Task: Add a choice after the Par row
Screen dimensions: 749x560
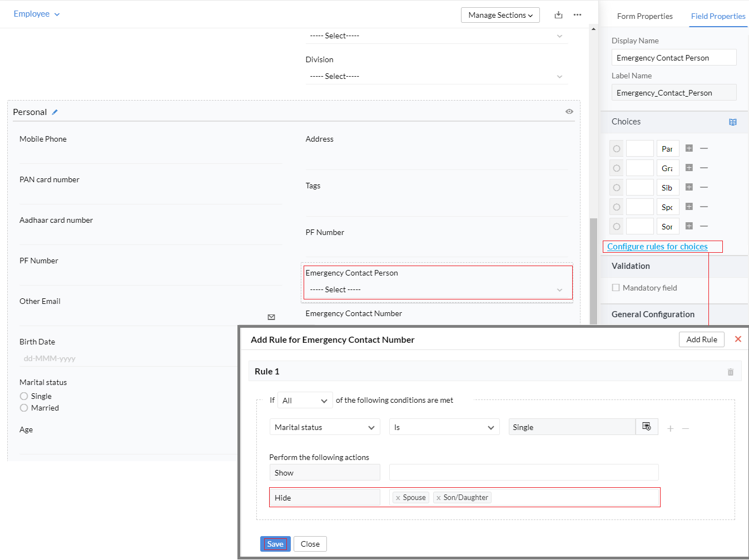Action: 689,148
